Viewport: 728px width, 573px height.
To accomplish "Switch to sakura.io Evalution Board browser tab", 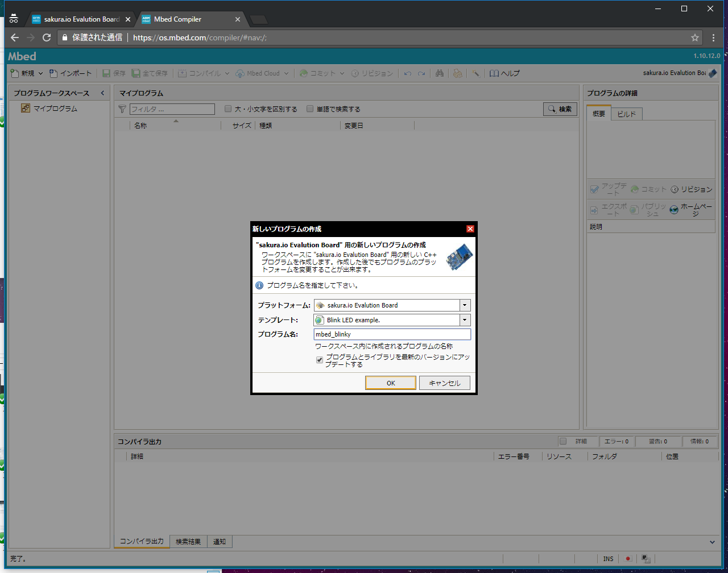I will pyautogui.click(x=82, y=19).
